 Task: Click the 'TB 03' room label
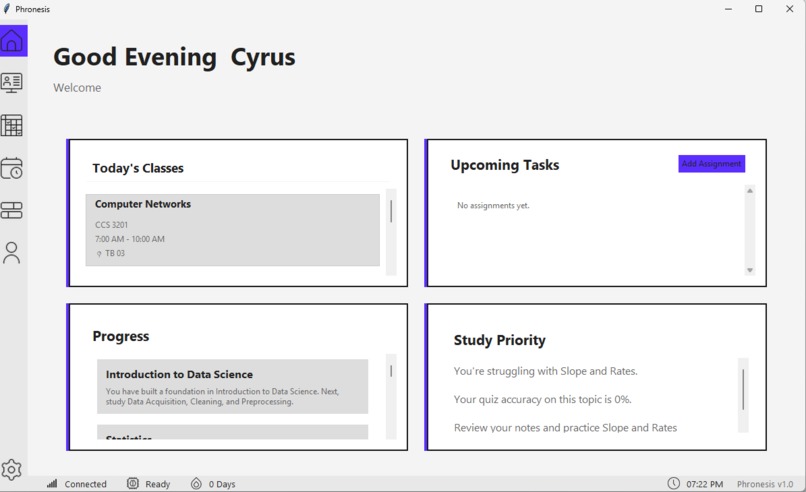(x=115, y=253)
